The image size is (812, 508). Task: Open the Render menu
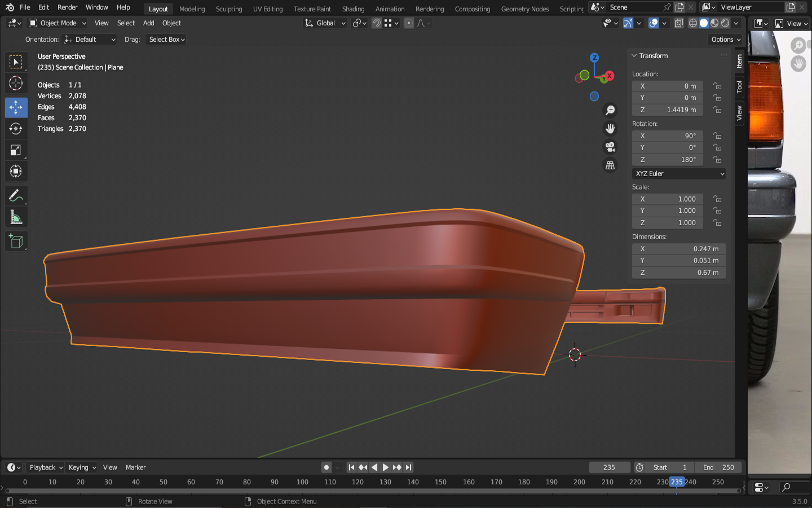tap(68, 7)
